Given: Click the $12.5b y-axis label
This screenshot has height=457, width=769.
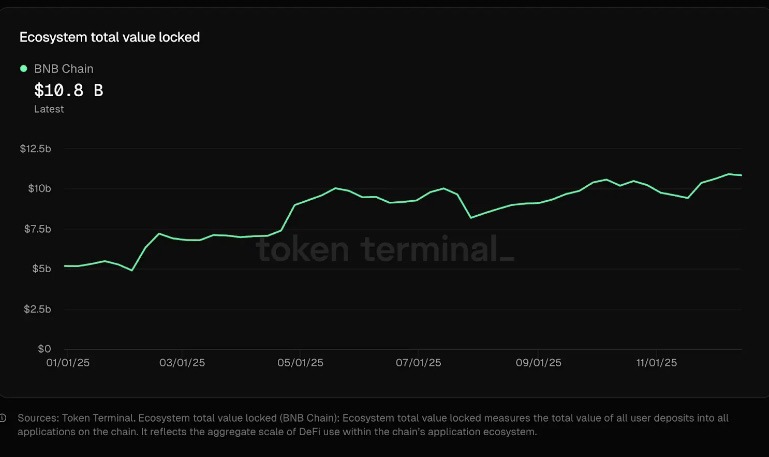Looking at the screenshot, I should [x=35, y=148].
